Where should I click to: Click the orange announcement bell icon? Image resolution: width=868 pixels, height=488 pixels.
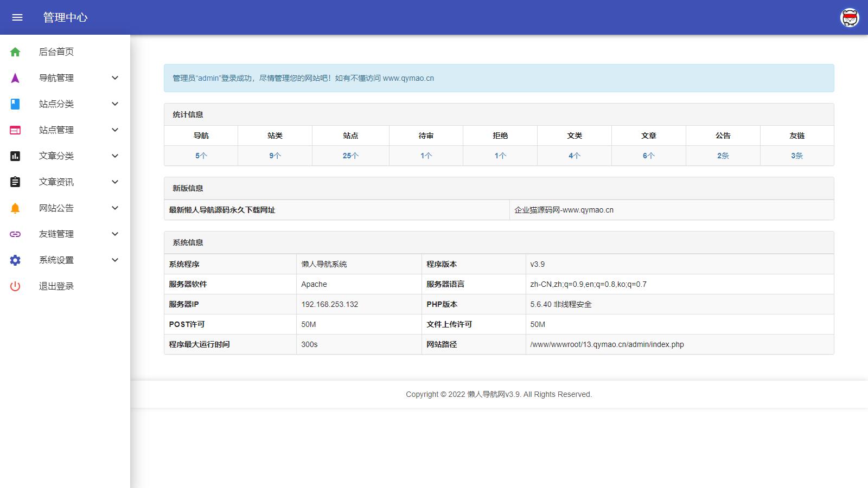tap(15, 208)
